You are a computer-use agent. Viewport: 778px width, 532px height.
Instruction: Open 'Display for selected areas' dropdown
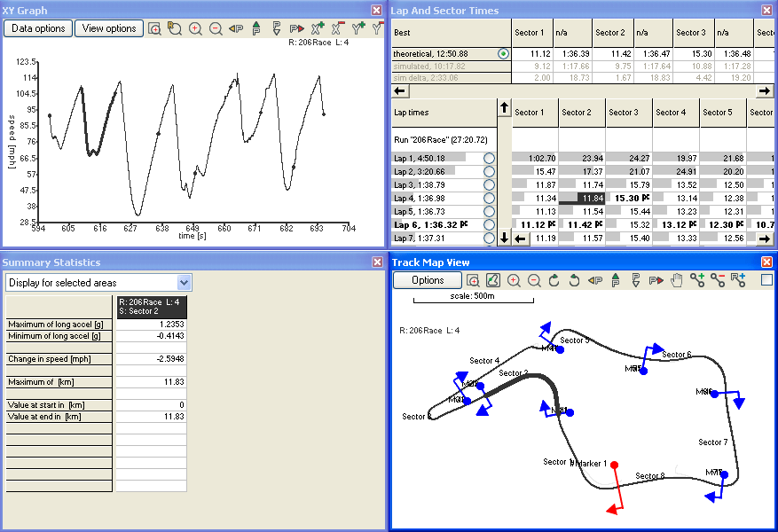184,282
